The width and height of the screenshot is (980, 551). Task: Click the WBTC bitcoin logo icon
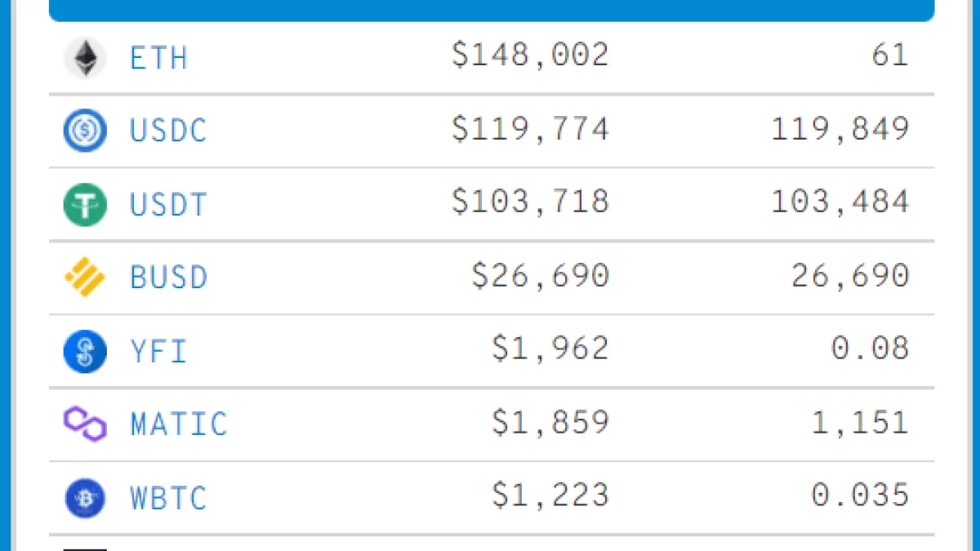pyautogui.click(x=85, y=498)
